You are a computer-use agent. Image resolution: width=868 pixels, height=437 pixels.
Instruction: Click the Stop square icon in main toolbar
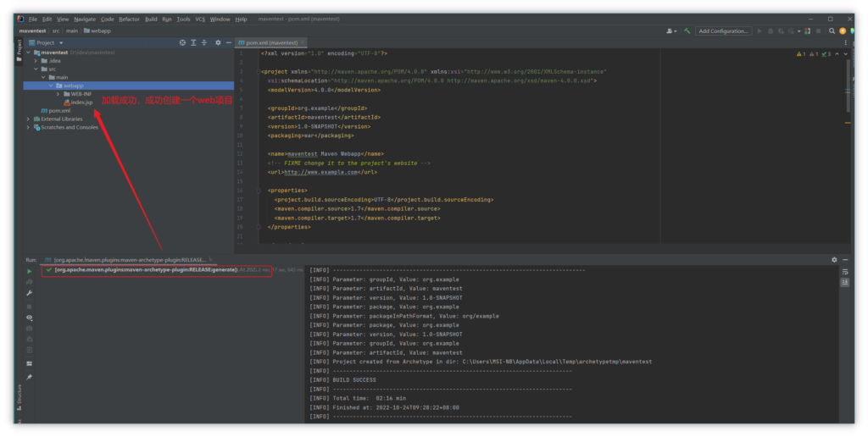819,31
